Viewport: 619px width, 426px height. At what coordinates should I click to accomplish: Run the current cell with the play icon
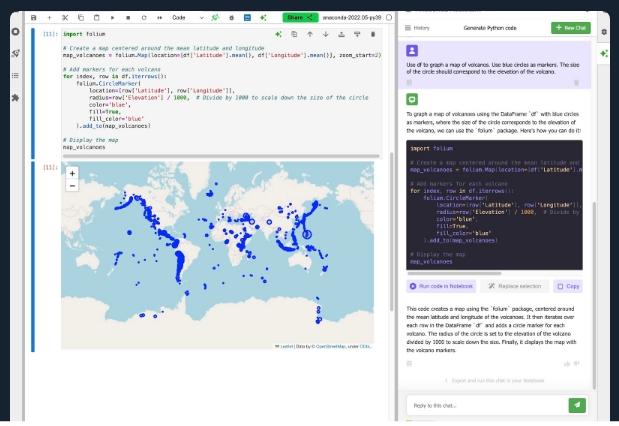112,17
